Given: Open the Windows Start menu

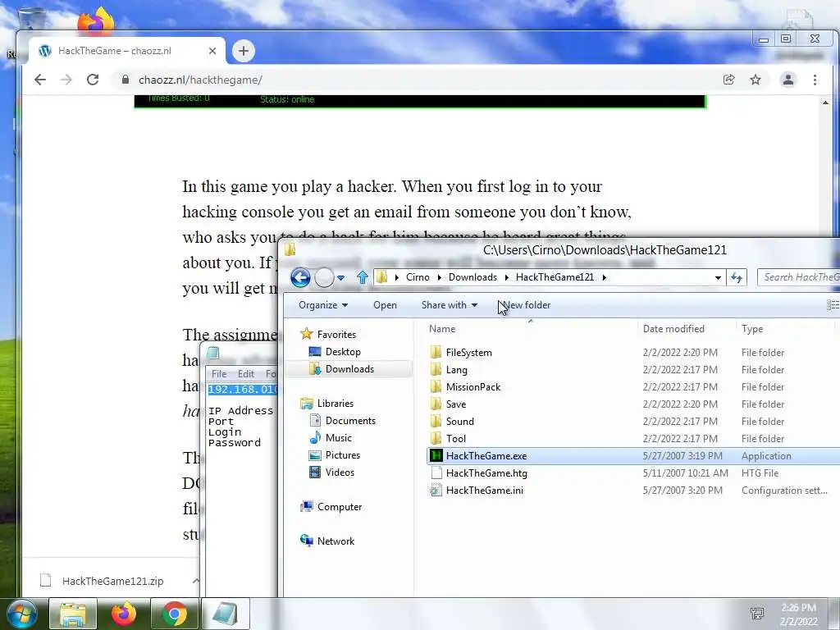Looking at the screenshot, I should click(x=22, y=614).
